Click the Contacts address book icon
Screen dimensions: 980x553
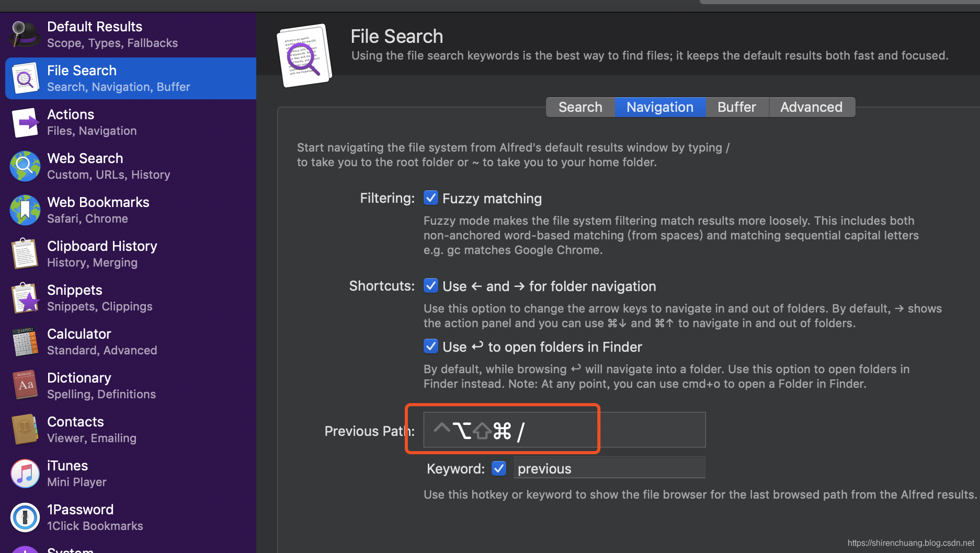(25, 430)
